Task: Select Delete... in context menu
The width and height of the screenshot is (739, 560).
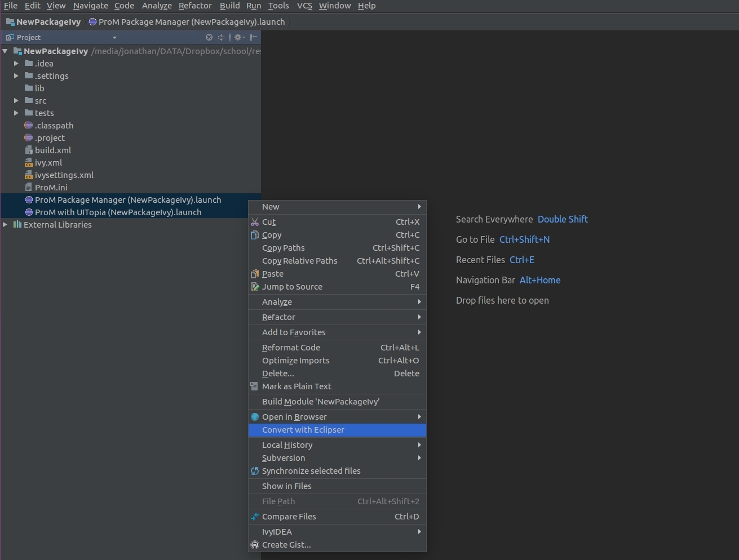Action: [337, 374]
